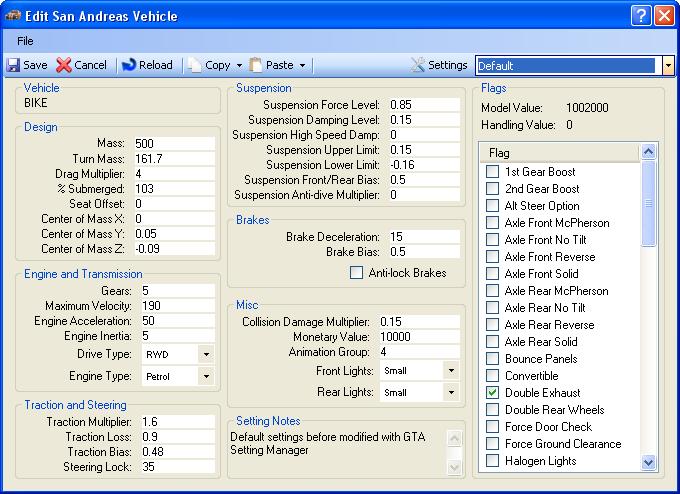Viewport: 680px width, 494px height.
Task: Click the Flag column header
Action: pyautogui.click(x=560, y=153)
